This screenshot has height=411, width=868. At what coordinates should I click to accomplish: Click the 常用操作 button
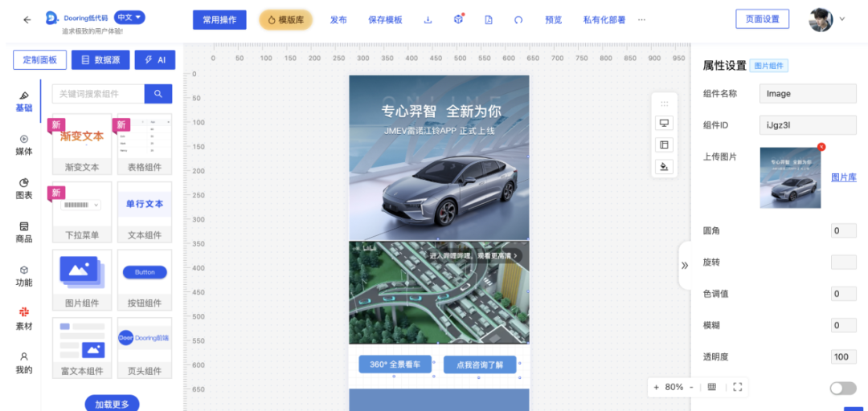point(219,20)
